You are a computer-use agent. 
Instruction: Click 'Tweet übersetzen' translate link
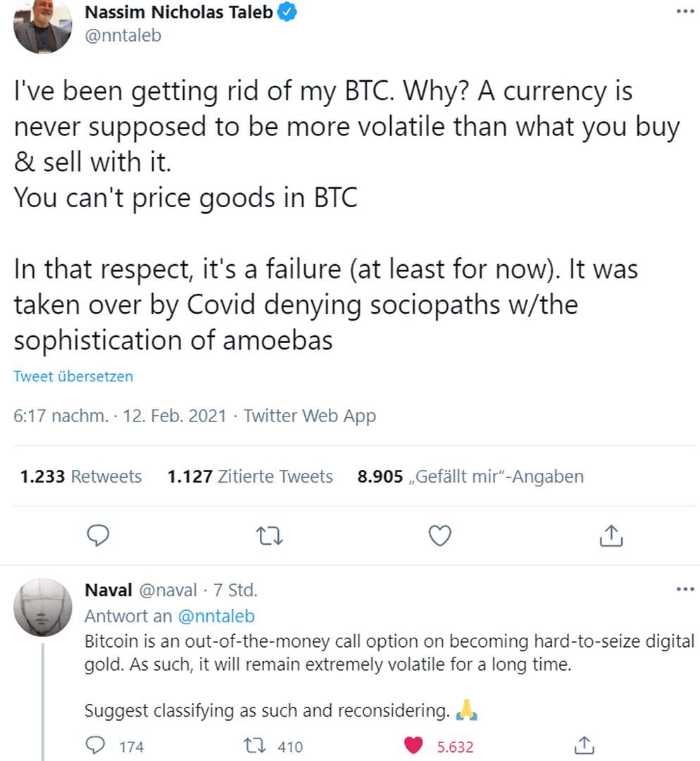tap(73, 376)
